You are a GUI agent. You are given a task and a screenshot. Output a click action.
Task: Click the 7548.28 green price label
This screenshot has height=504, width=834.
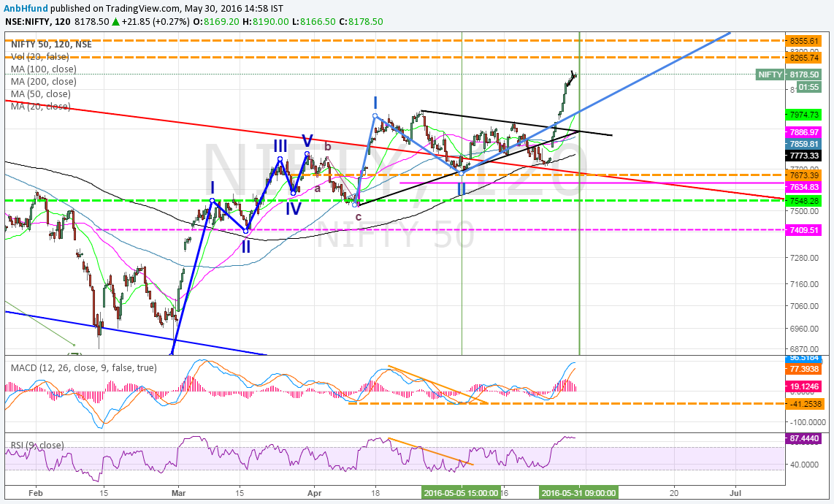click(803, 201)
